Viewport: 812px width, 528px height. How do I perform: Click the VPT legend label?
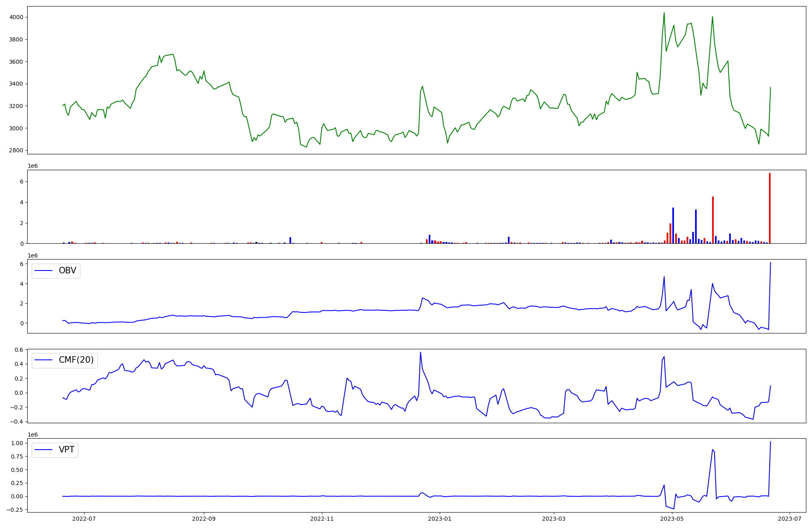coord(67,450)
